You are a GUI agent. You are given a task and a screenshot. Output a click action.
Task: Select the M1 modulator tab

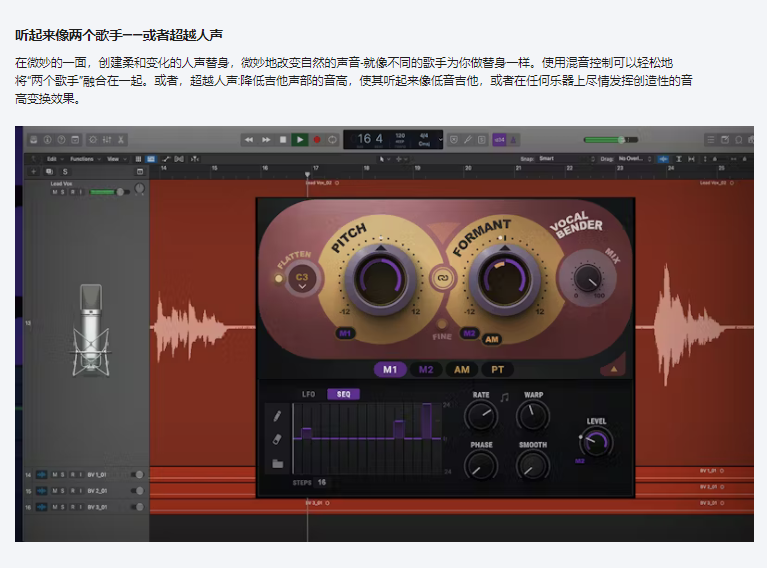pos(390,370)
